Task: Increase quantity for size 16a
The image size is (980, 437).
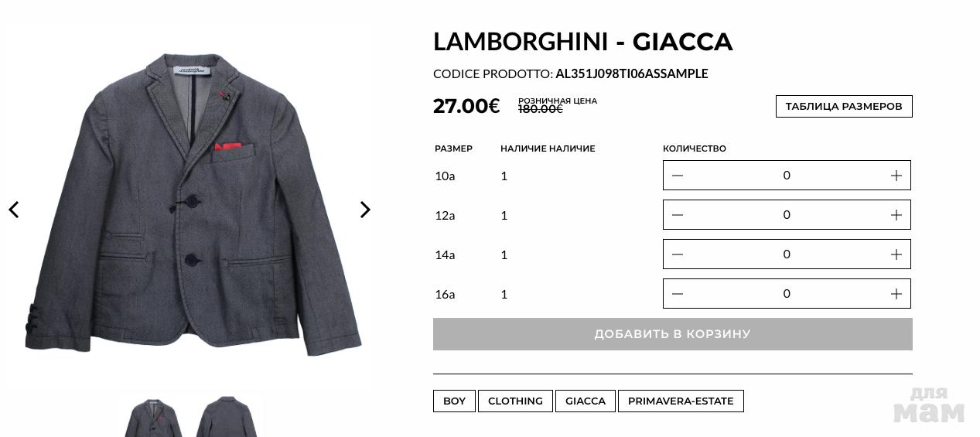Action: pyautogui.click(x=896, y=294)
